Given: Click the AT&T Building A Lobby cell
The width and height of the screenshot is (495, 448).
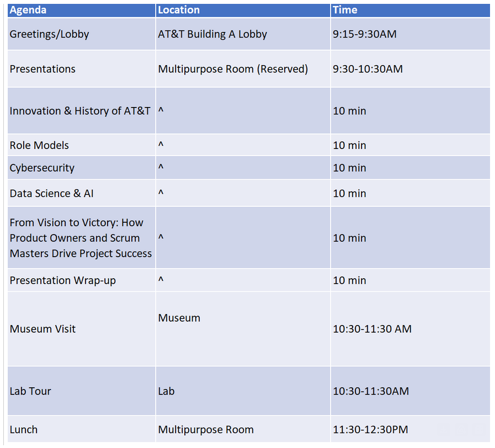Looking at the screenshot, I should click(x=243, y=34).
